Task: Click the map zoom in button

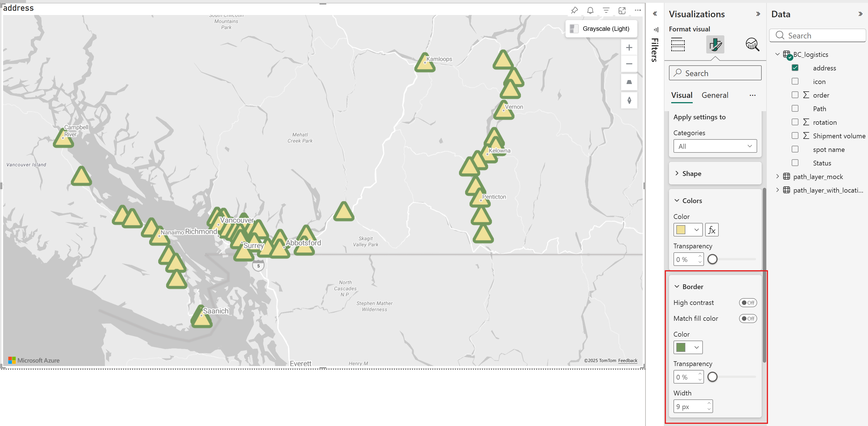Action: pyautogui.click(x=629, y=48)
